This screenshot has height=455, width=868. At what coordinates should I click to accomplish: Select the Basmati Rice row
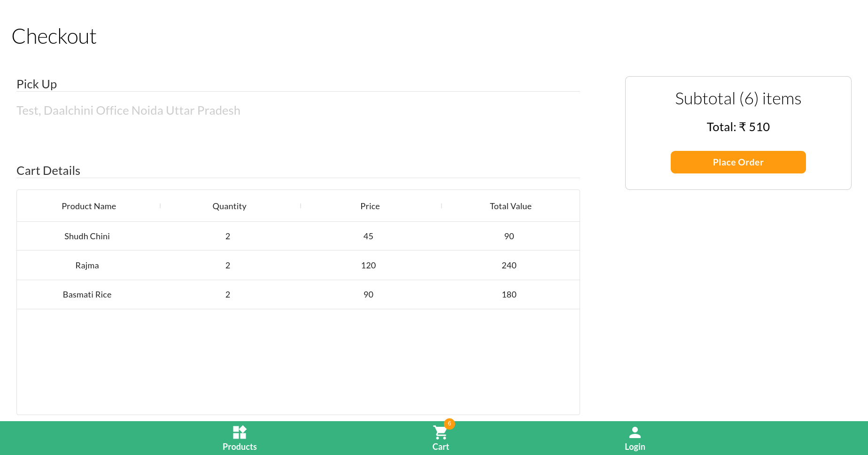[x=298, y=294]
